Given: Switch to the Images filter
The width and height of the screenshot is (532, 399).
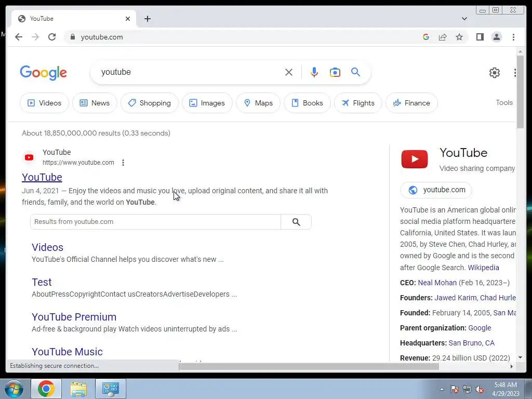Looking at the screenshot, I should click(207, 103).
